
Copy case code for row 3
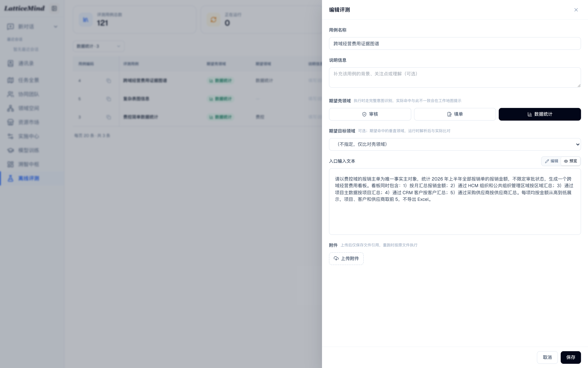(x=109, y=117)
